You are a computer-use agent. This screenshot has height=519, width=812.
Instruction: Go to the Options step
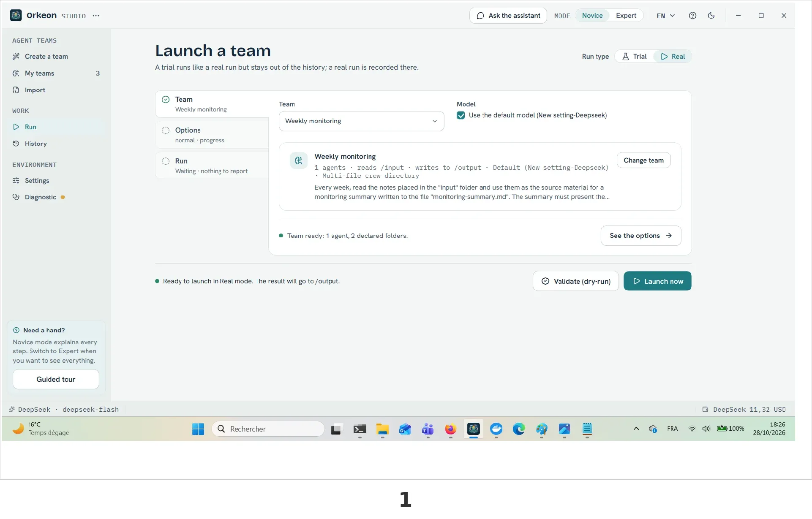(x=212, y=135)
